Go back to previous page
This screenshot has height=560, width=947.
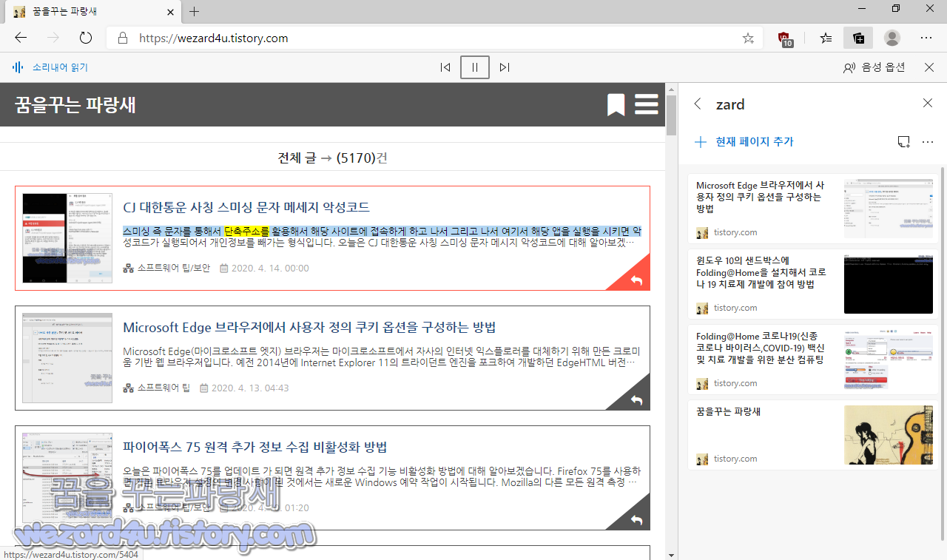pyautogui.click(x=21, y=38)
